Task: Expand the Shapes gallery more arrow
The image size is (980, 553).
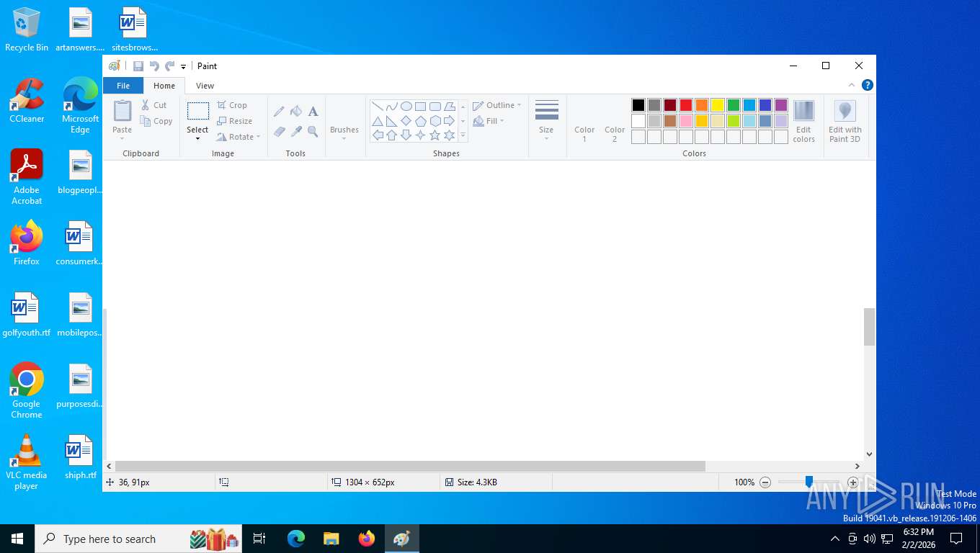Action: pos(463,136)
